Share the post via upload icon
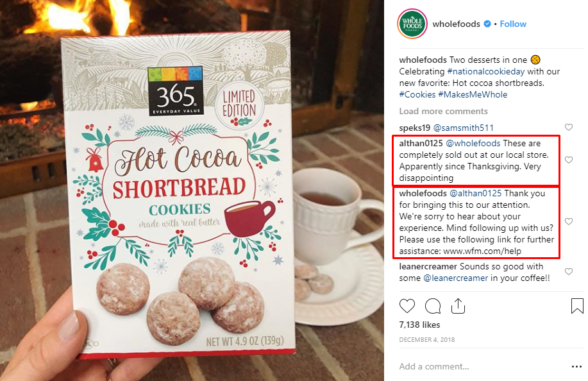The image size is (588, 381). [458, 306]
